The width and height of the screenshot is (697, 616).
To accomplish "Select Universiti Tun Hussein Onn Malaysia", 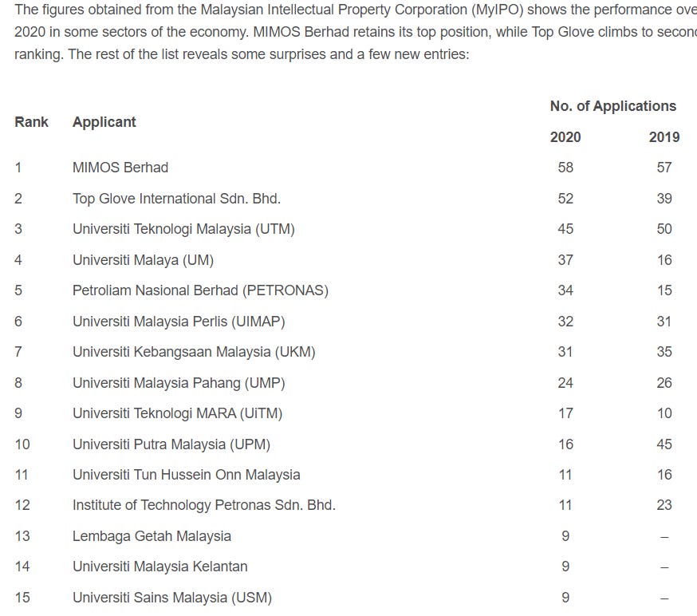I will click(187, 475).
